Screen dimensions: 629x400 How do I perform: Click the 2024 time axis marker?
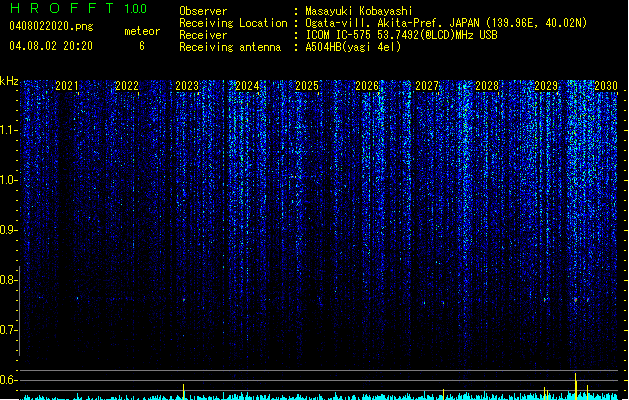click(x=247, y=86)
